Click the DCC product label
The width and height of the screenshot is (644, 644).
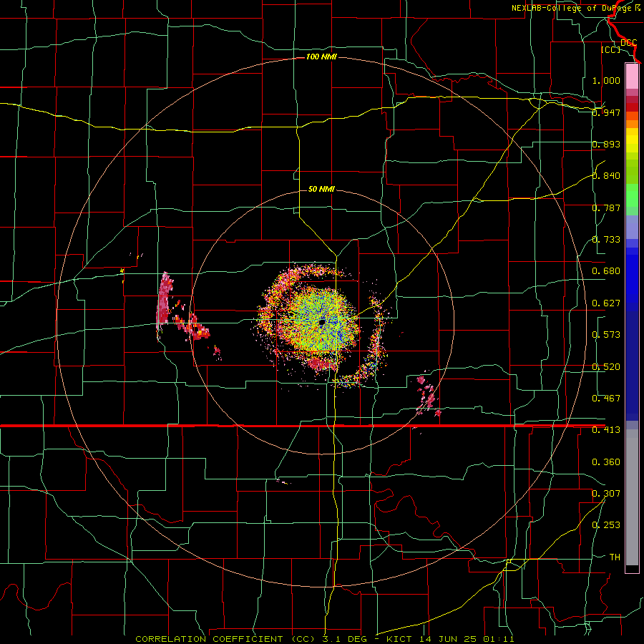[628, 43]
